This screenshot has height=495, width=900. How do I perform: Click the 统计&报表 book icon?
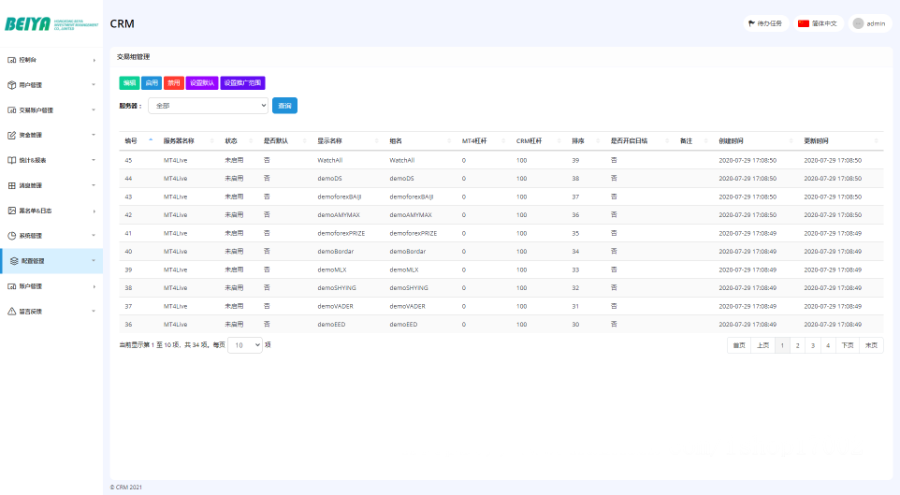(x=11, y=160)
